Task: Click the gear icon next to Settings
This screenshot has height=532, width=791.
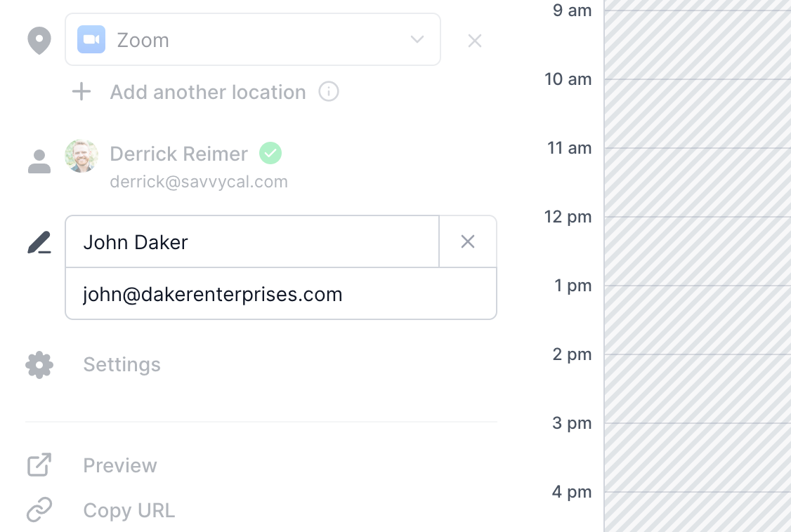Action: (x=39, y=365)
